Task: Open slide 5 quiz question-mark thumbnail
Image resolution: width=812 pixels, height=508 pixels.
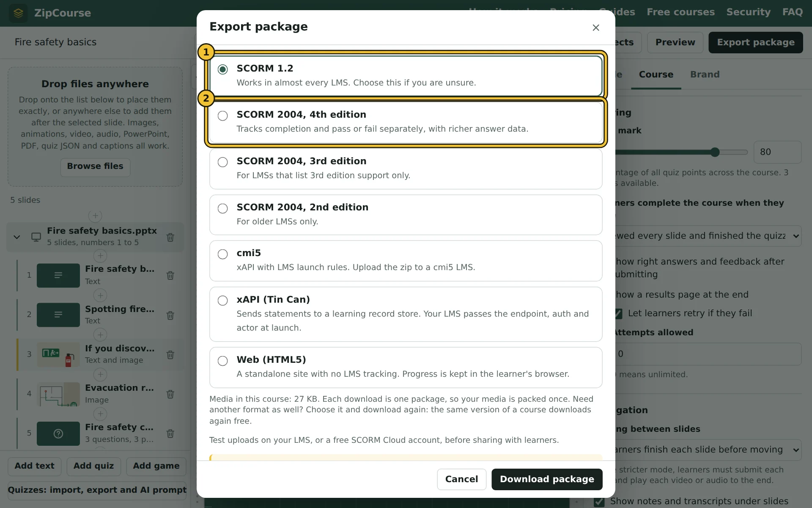Action: [58, 433]
